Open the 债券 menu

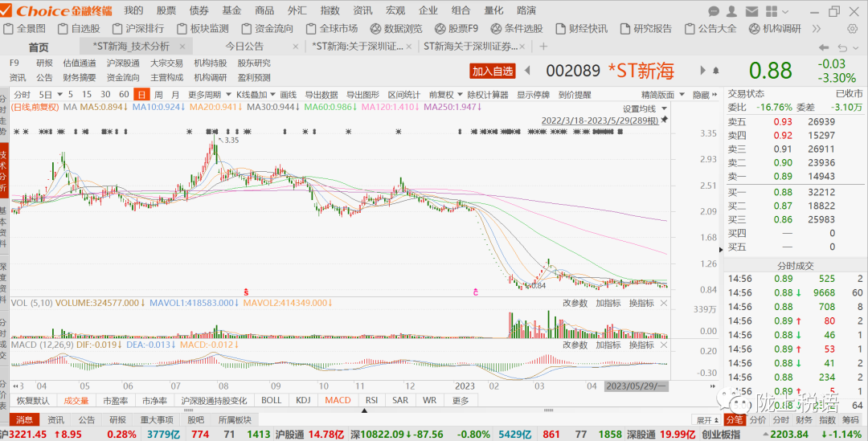coord(199,10)
